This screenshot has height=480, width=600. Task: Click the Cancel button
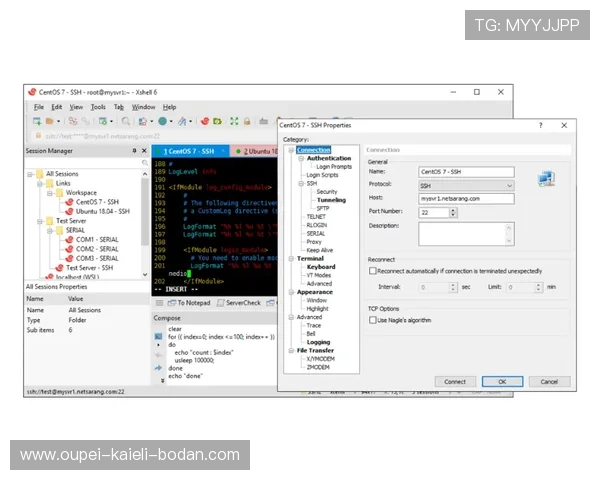(x=549, y=382)
